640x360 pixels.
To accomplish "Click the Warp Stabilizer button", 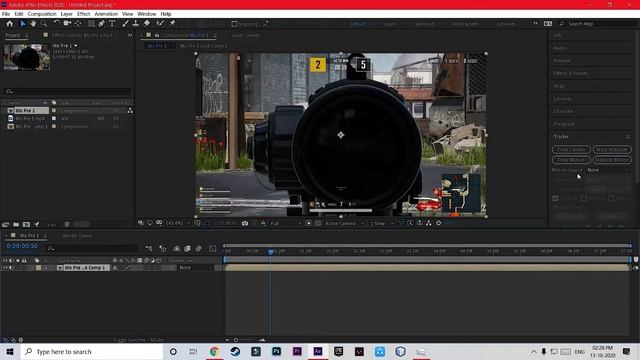I will (x=611, y=149).
